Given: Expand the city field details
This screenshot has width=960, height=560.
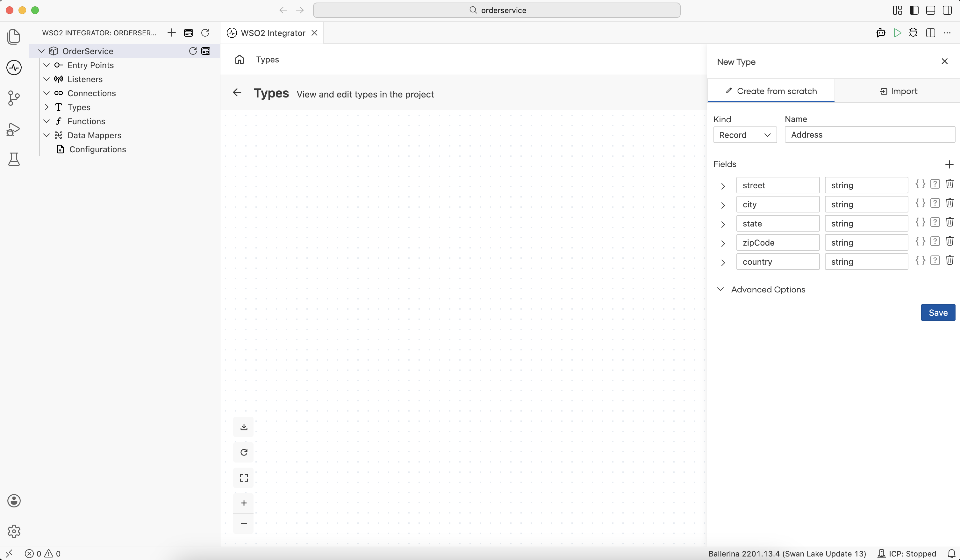Looking at the screenshot, I should (x=723, y=205).
